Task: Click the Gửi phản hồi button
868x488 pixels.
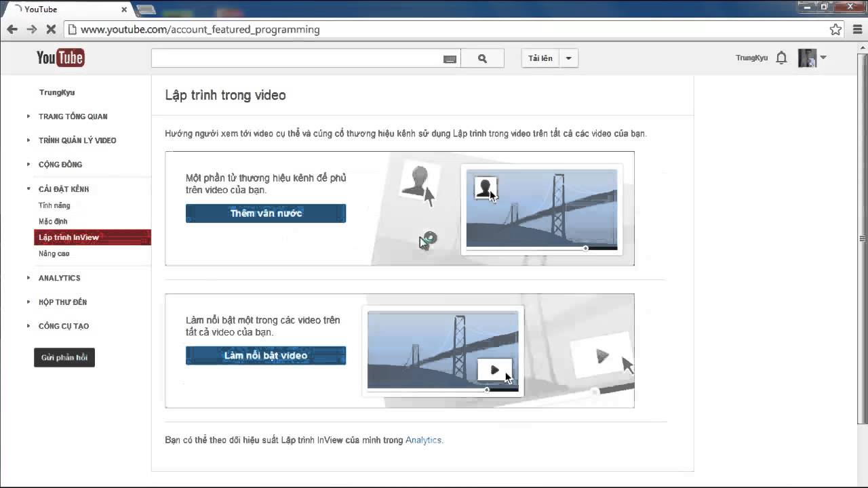Action: (x=64, y=357)
